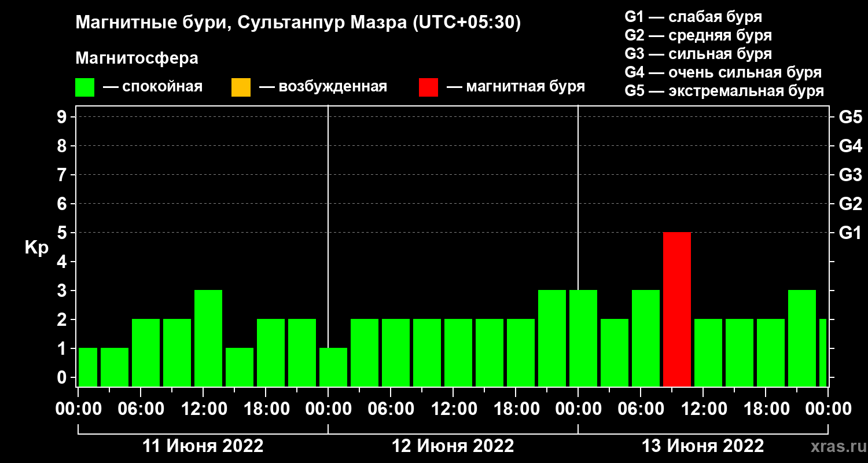
Task: Click the G2 tick label on right axis
Action: [851, 204]
